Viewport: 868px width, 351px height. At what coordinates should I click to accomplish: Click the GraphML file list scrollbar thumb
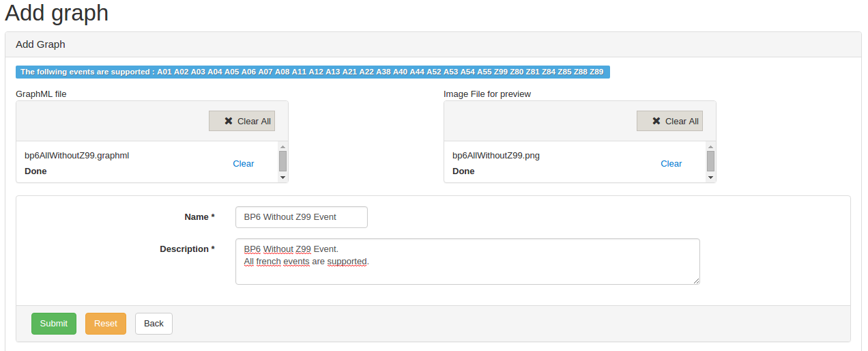pos(283,161)
